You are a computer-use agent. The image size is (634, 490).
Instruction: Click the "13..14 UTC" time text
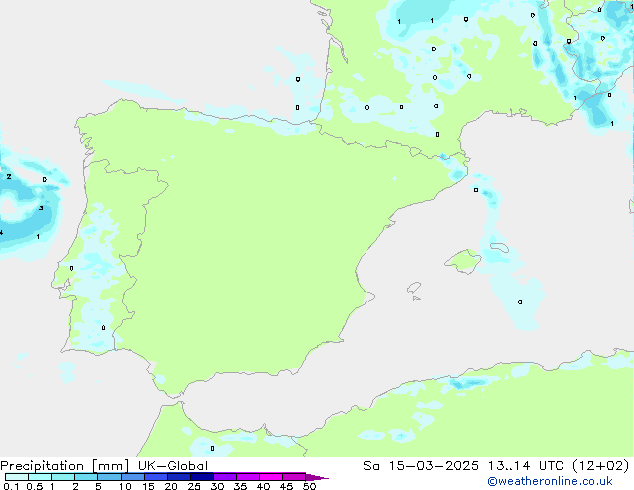(x=526, y=466)
